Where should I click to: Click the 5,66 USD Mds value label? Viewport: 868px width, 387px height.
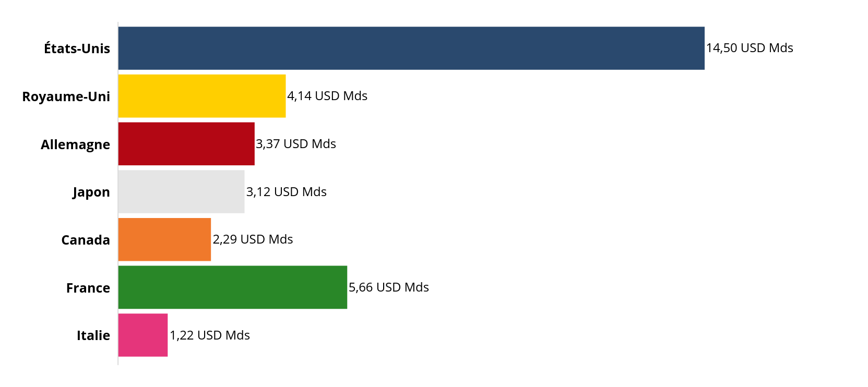tap(389, 287)
